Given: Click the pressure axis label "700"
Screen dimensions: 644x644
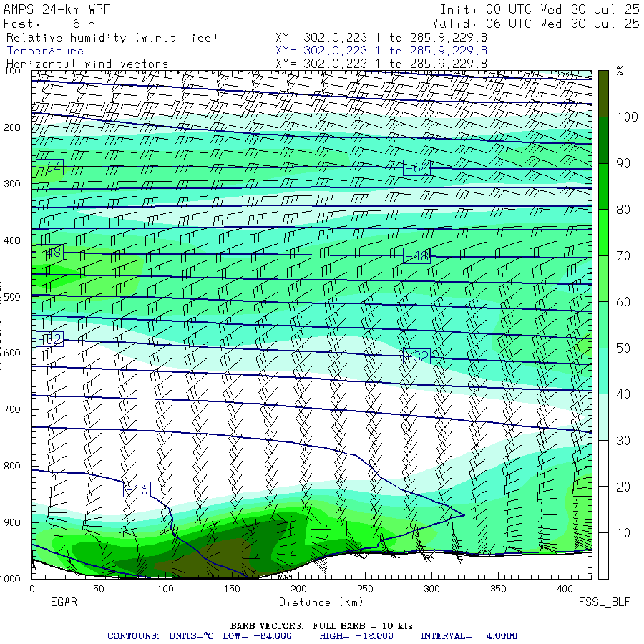Looking at the screenshot, I should coord(12,409).
